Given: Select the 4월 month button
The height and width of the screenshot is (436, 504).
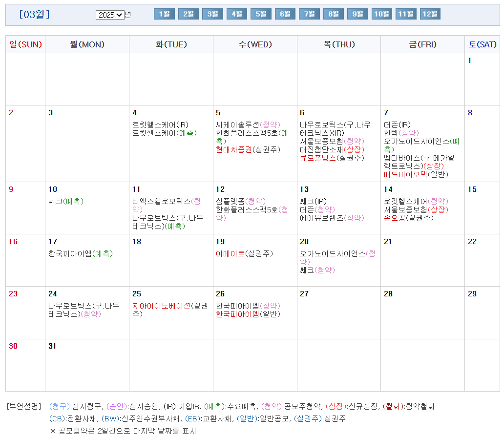Looking at the screenshot, I should coord(237,14).
